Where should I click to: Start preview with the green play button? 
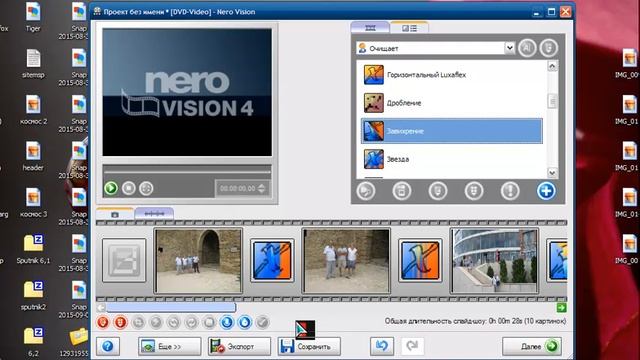pyautogui.click(x=111, y=188)
